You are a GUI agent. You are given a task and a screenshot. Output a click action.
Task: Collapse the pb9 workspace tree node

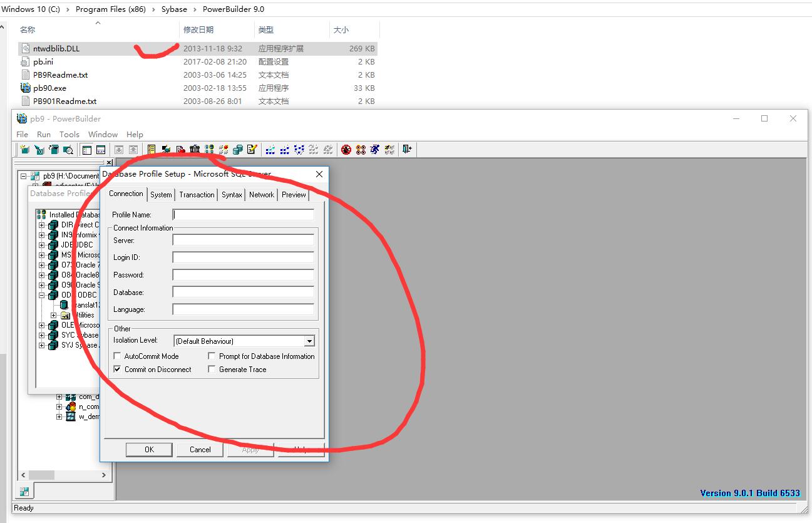[24, 176]
